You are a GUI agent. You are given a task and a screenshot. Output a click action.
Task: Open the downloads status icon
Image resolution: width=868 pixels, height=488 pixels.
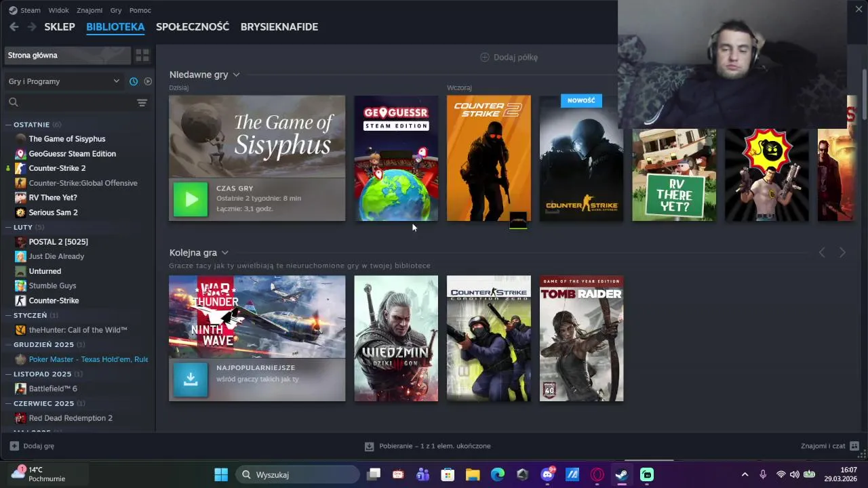(369, 446)
